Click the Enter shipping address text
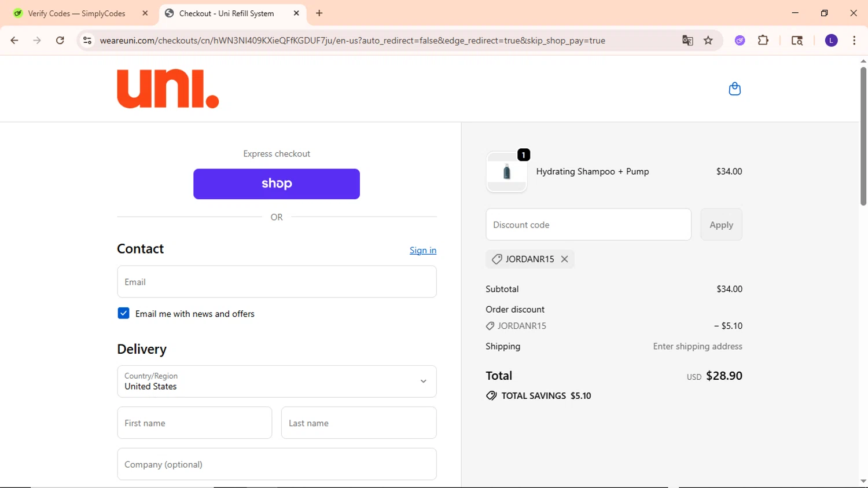 (698, 346)
